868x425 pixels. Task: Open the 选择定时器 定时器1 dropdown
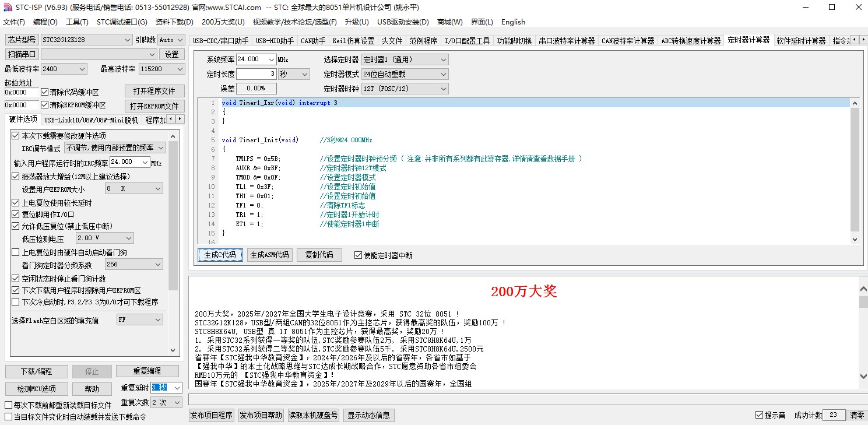coord(405,59)
